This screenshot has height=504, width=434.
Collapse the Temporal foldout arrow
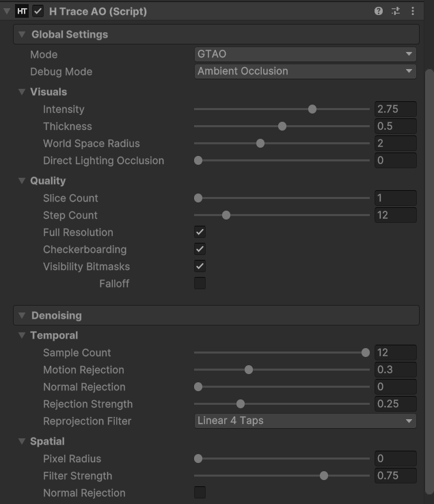click(22, 336)
